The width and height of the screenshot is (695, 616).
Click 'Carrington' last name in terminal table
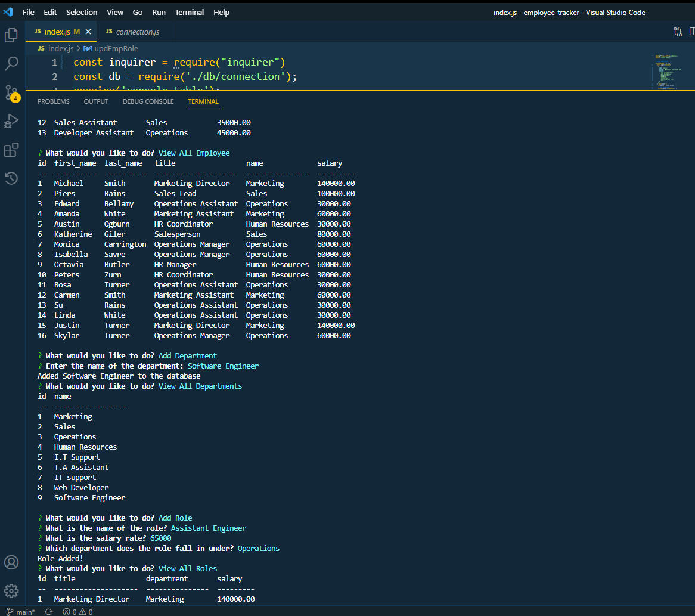(125, 244)
